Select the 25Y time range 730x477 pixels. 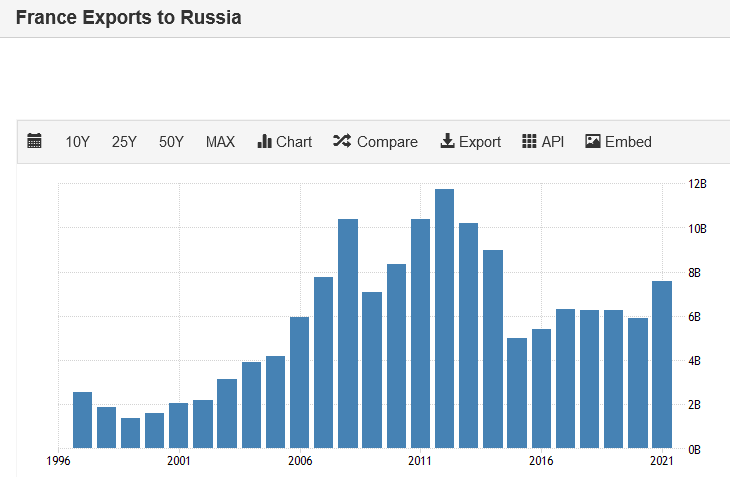click(124, 141)
